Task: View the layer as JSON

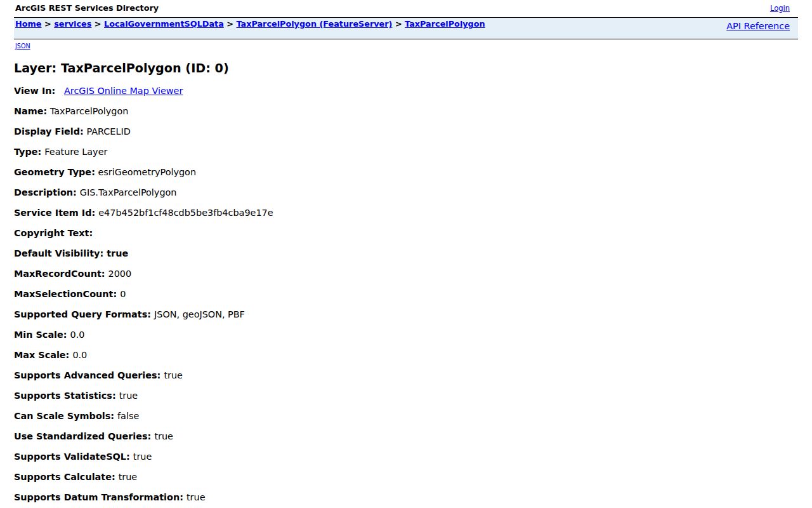Action: (x=23, y=46)
